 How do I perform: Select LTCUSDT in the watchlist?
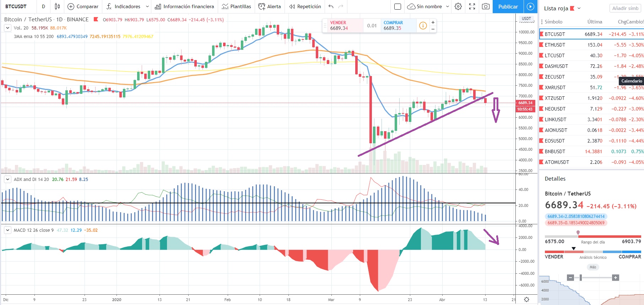591,55
